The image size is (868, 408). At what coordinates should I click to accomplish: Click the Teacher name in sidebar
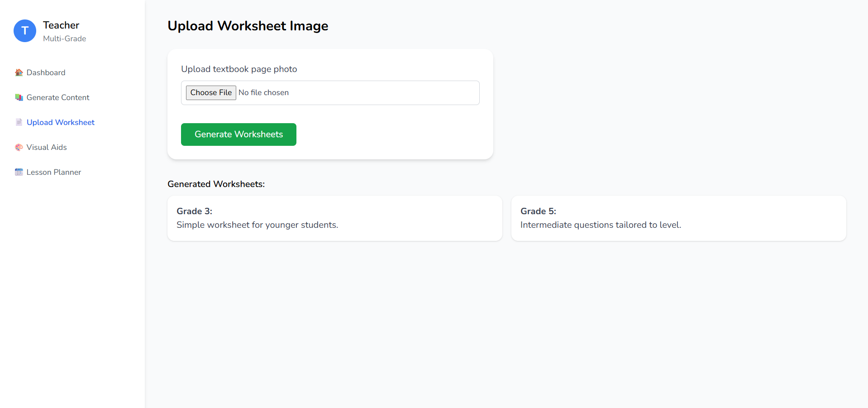click(x=61, y=25)
